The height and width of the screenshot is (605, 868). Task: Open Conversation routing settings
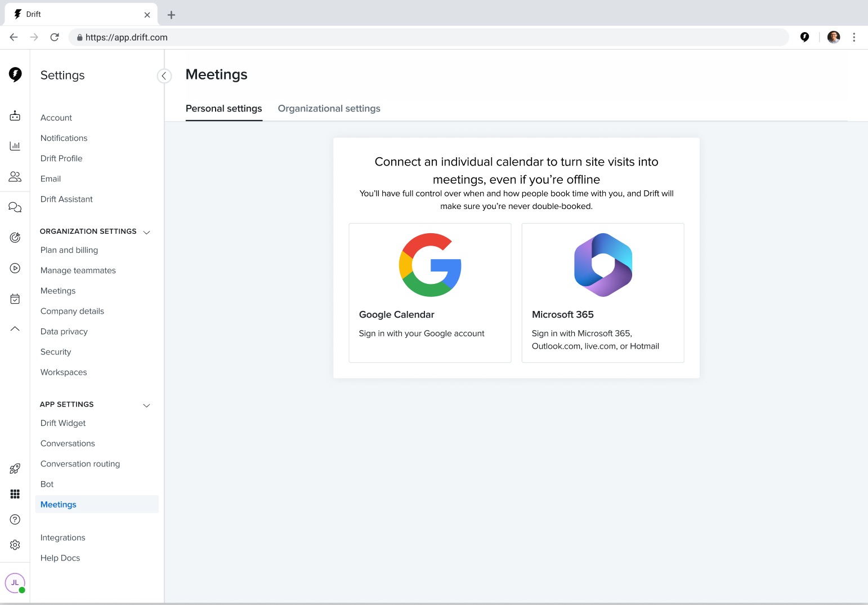tap(80, 464)
